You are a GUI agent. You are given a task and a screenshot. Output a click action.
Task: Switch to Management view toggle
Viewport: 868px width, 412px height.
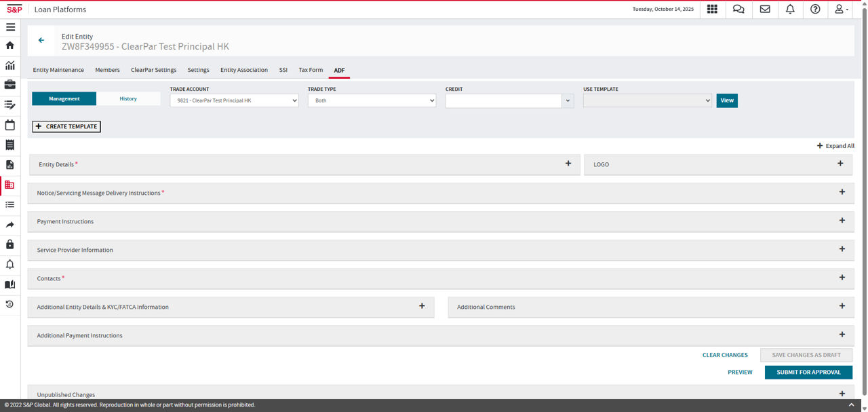click(64, 99)
